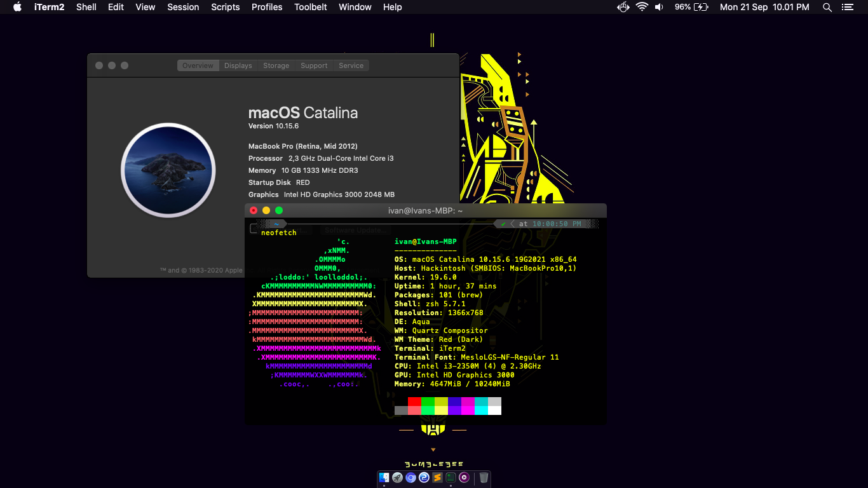The image size is (868, 488).
Task: Open Finder from the dock
Action: click(384, 477)
